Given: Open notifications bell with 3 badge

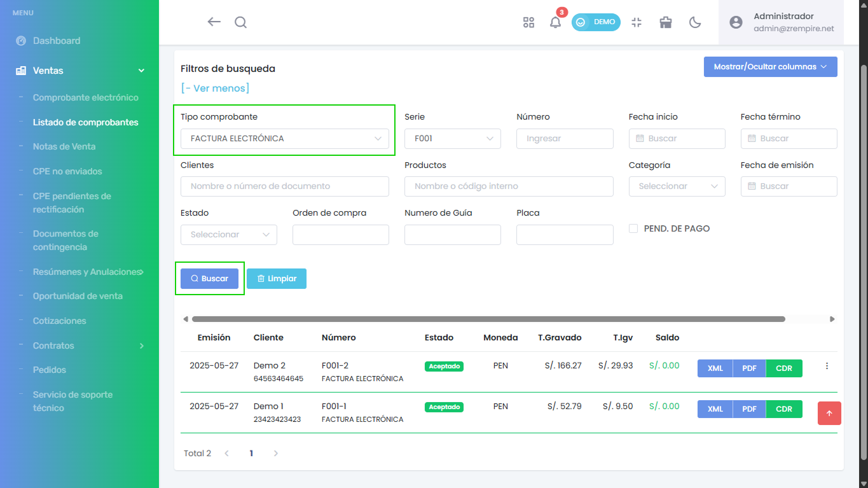Looking at the screenshot, I should 555,22.
